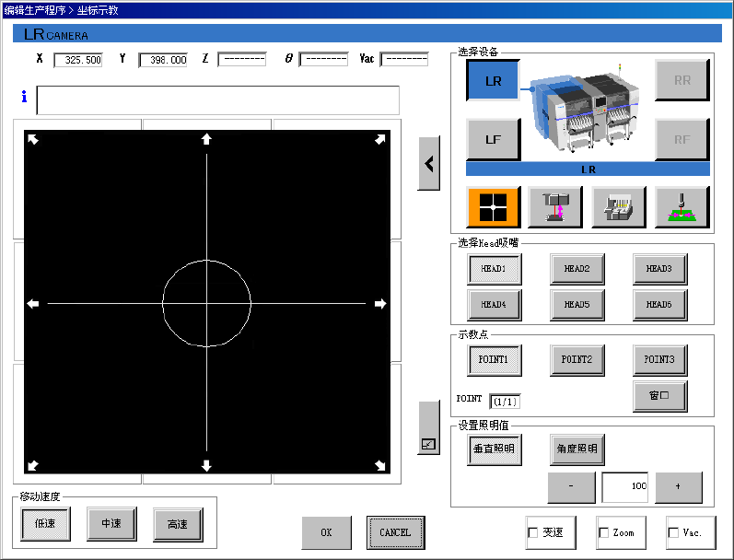Image resolution: width=734 pixels, height=560 pixels.
Task: Choose HEAD6 nozzle
Action: pos(659,305)
